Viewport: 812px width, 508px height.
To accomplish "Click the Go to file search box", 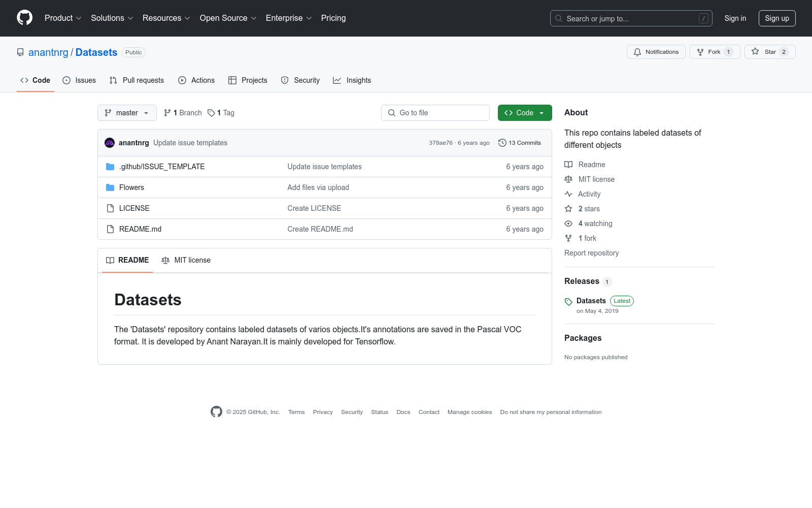I will 435,113.
